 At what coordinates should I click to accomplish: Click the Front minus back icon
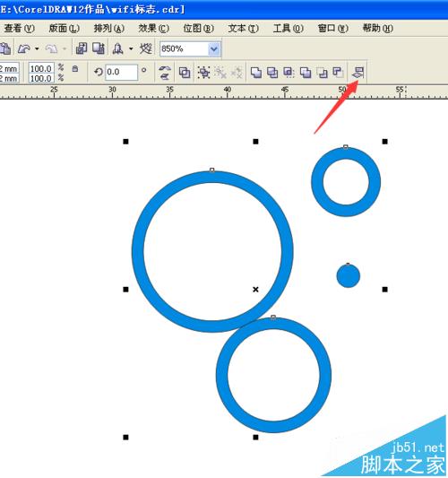click(x=322, y=73)
